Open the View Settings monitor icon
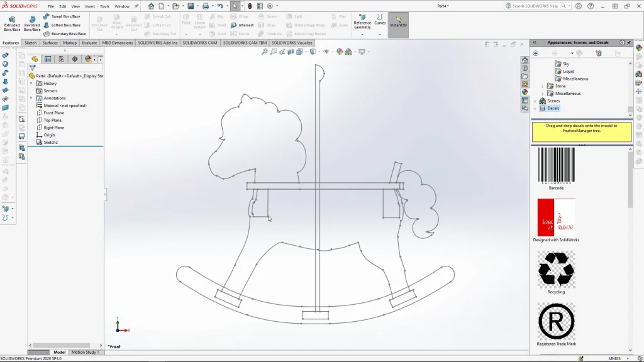This screenshot has height=362, width=644. (362, 52)
